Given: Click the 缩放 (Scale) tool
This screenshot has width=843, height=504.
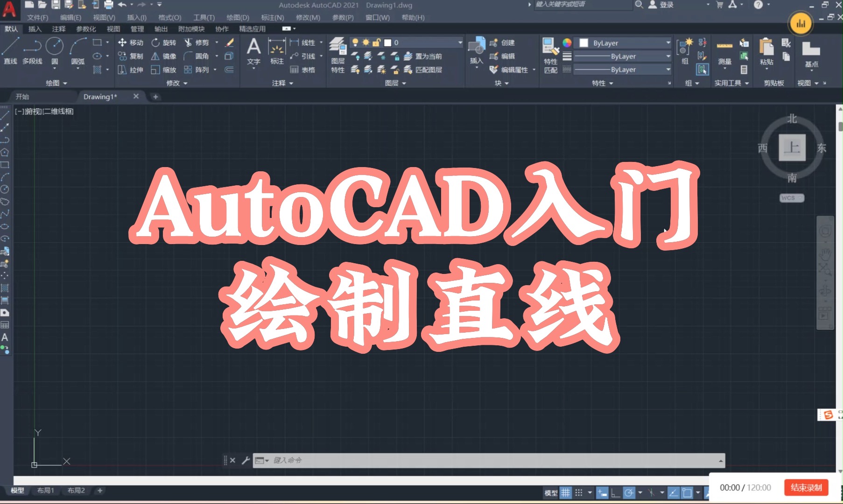Looking at the screenshot, I should tap(164, 70).
